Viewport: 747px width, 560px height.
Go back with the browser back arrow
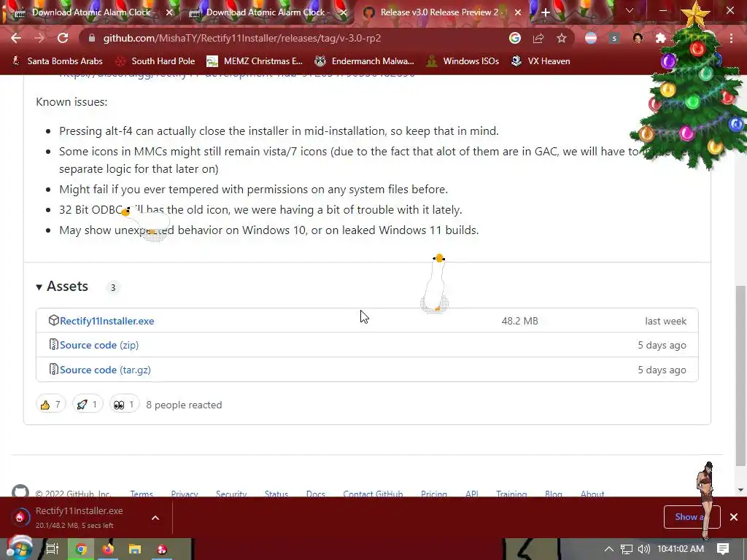16,38
